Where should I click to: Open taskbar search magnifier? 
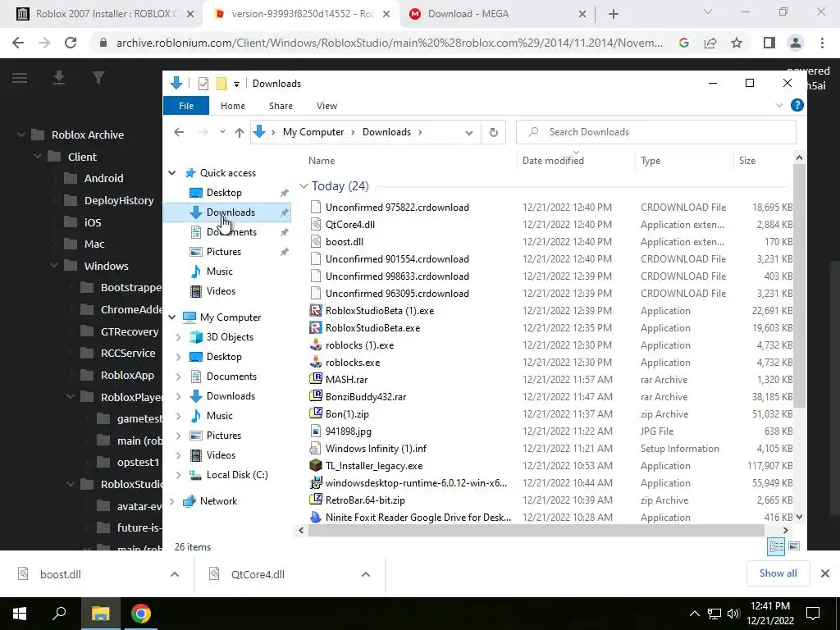(x=59, y=614)
